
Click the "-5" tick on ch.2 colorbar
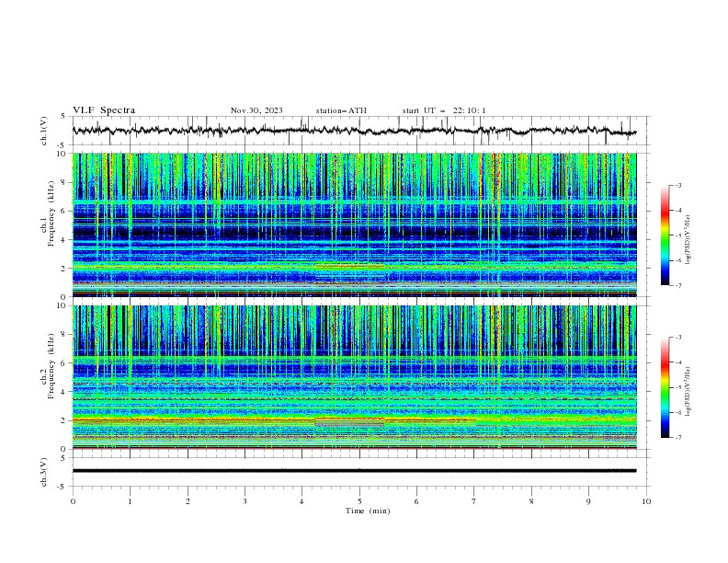click(678, 387)
